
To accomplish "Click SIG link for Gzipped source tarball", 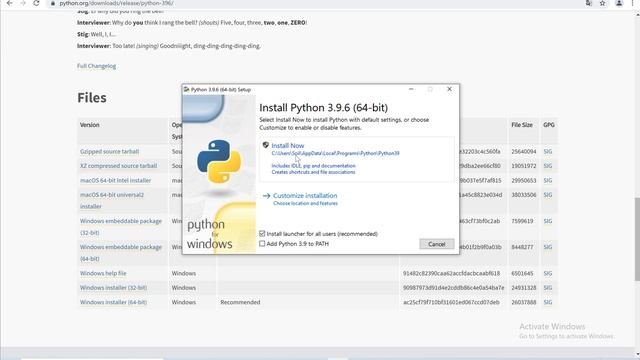I will click(x=548, y=151).
